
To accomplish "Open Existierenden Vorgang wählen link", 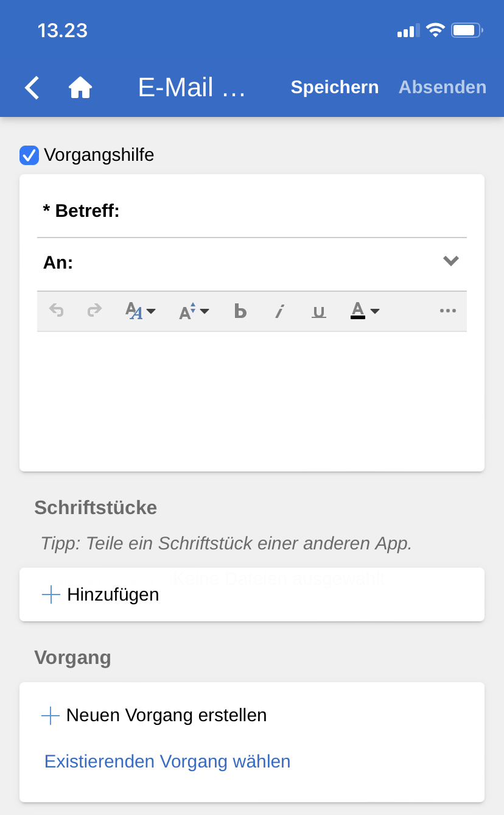I will tap(167, 761).
